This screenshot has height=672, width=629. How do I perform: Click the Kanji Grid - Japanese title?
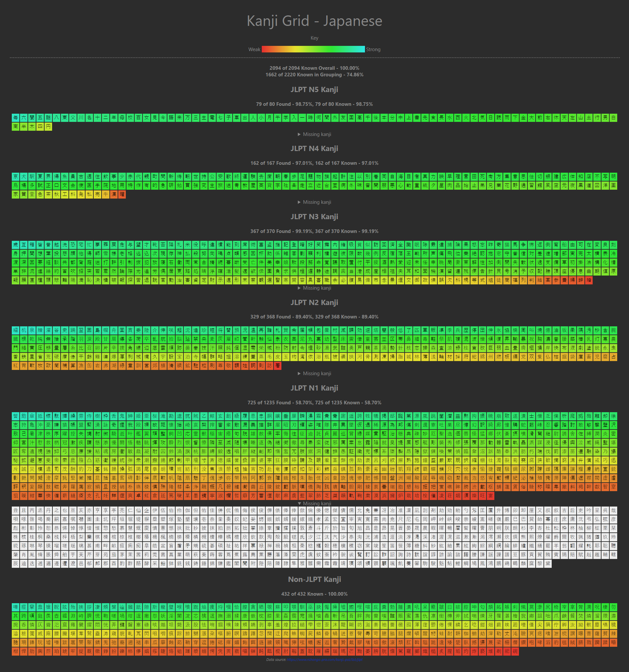(314, 21)
